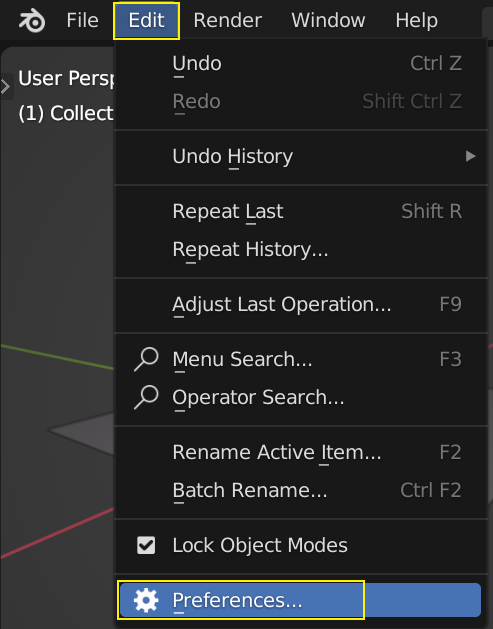Expand the Undo History submenu arrow
Screen dimensions: 493x629
click(x=471, y=156)
